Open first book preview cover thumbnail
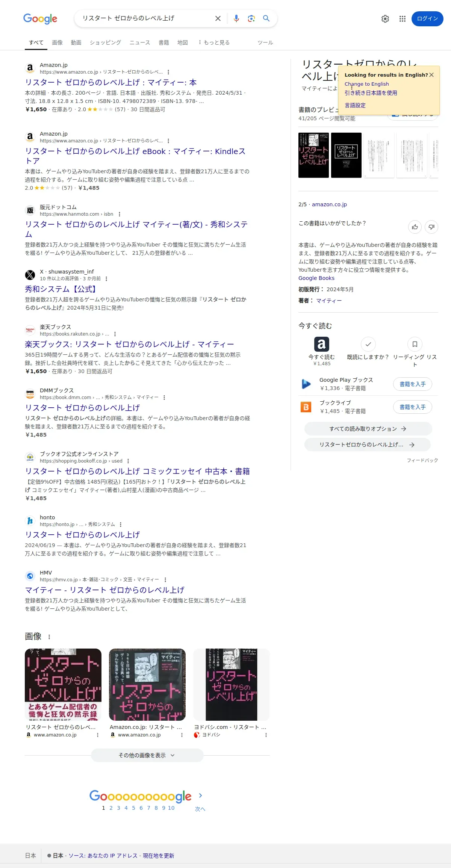 pos(313,155)
